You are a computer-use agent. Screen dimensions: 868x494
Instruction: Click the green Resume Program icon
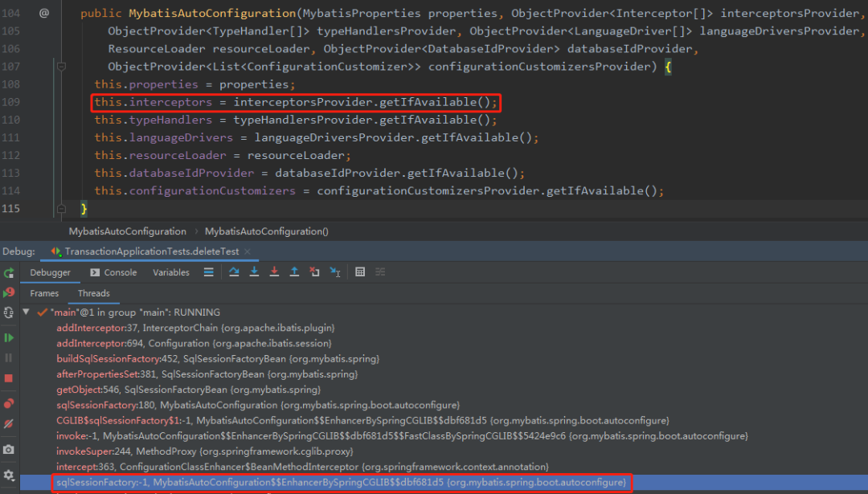(x=8, y=337)
